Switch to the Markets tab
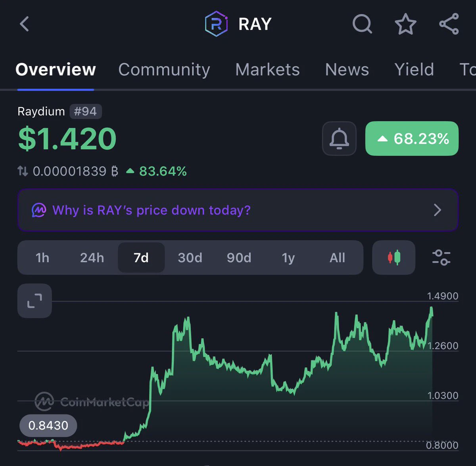Image resolution: width=476 pixels, height=466 pixels. click(x=267, y=69)
